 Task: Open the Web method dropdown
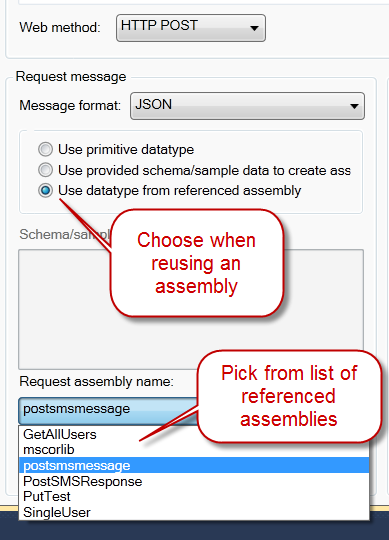click(191, 28)
